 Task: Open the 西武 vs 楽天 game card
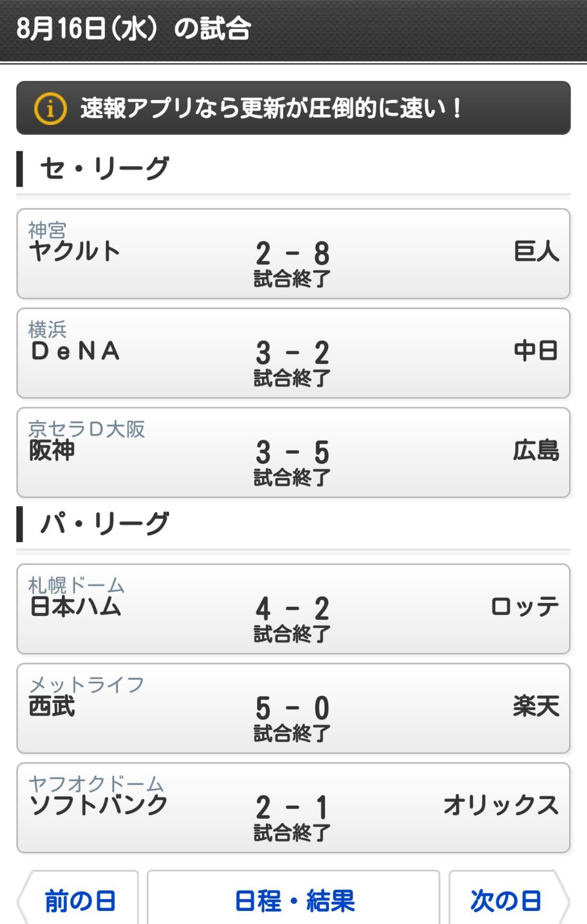(293, 708)
